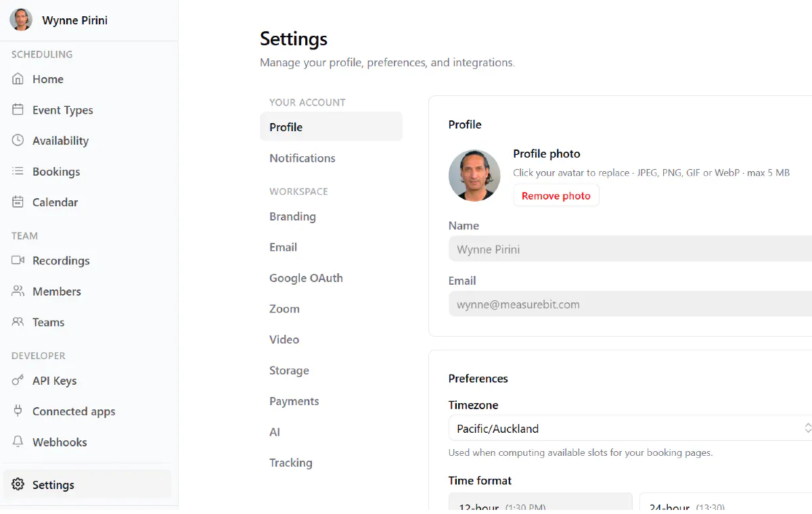Open Webhooks via the bell icon
Screen dimensions: 812x514
pos(18,442)
